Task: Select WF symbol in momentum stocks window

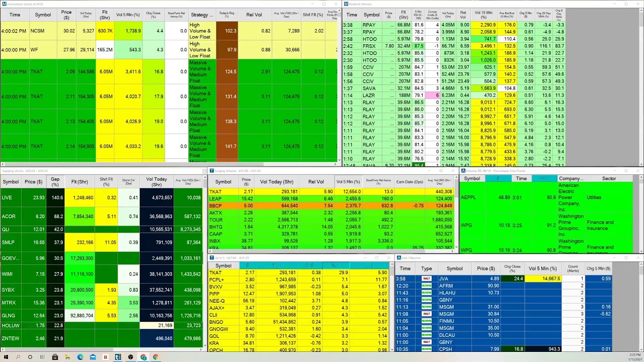Action: 34,50
